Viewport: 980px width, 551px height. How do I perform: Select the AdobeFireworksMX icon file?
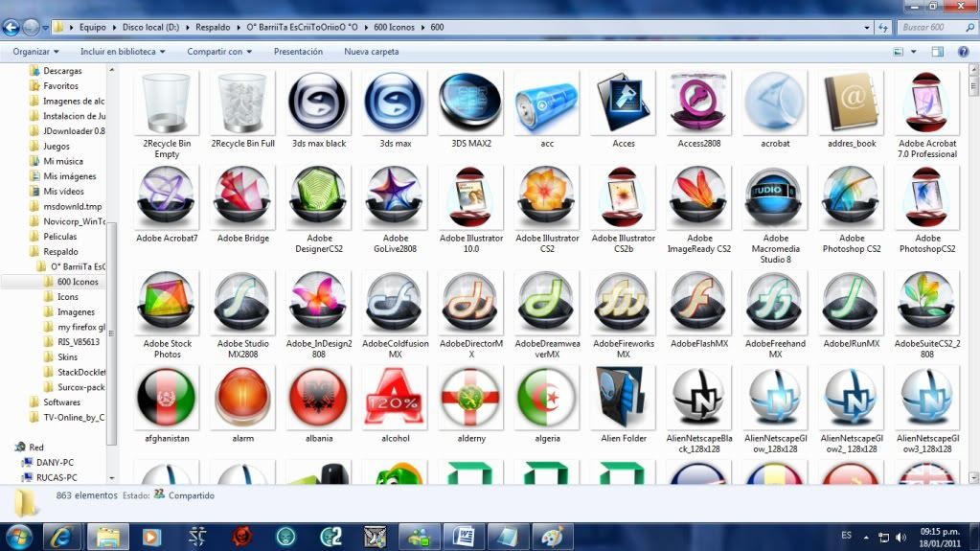point(623,315)
